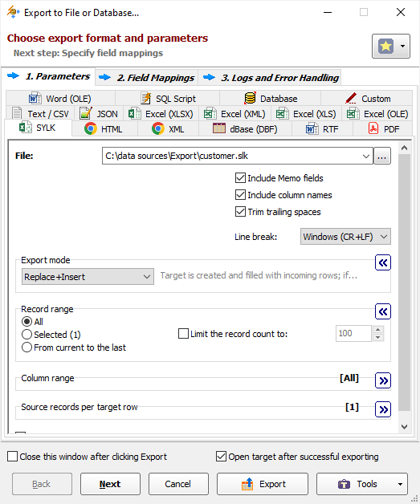Click the Next button
This screenshot has height=504, width=420.
(110, 484)
